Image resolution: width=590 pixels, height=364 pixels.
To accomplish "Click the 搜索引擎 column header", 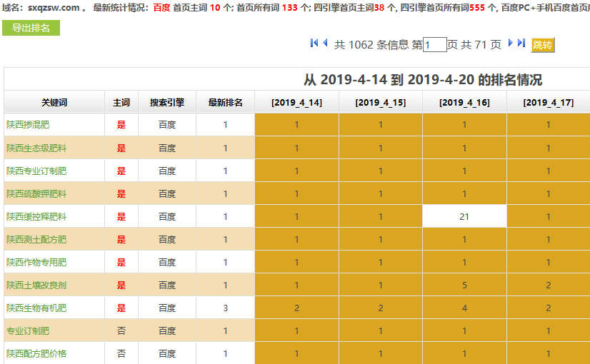I will click(167, 103).
